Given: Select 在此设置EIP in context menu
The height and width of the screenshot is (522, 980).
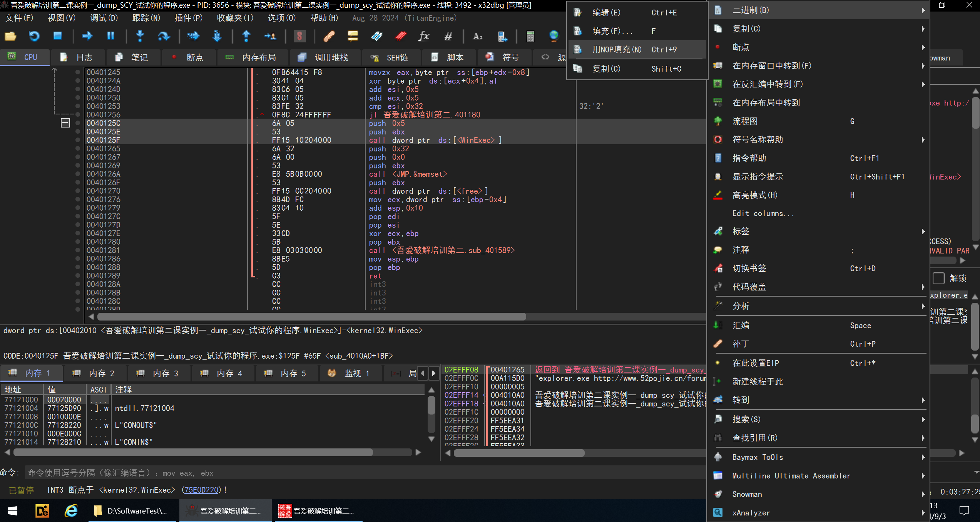Looking at the screenshot, I should pyautogui.click(x=819, y=363).
